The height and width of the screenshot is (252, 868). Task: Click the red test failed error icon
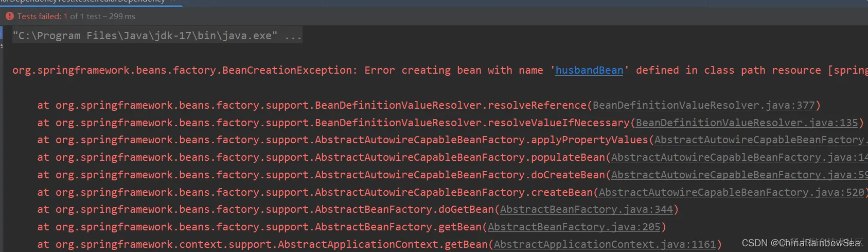pyautogui.click(x=9, y=16)
